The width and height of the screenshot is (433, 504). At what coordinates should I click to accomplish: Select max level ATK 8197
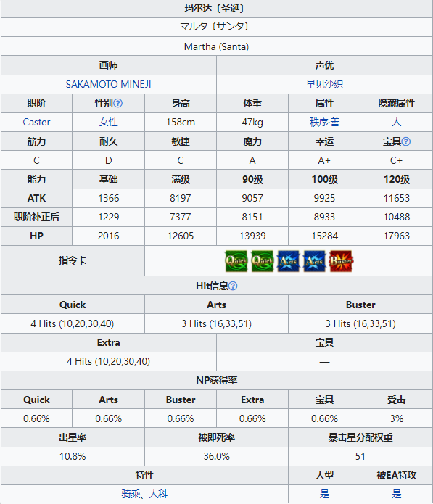click(x=181, y=198)
